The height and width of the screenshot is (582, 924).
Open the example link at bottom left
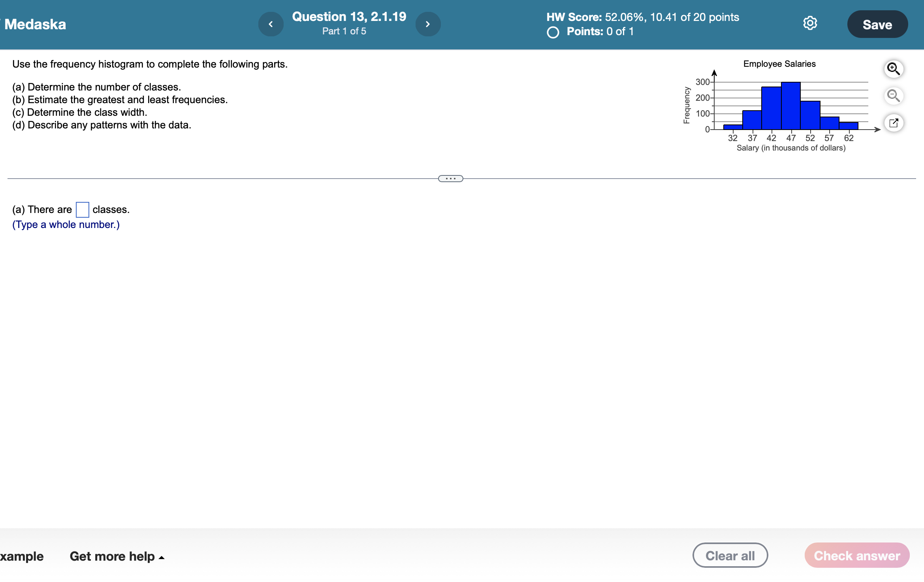click(x=22, y=556)
